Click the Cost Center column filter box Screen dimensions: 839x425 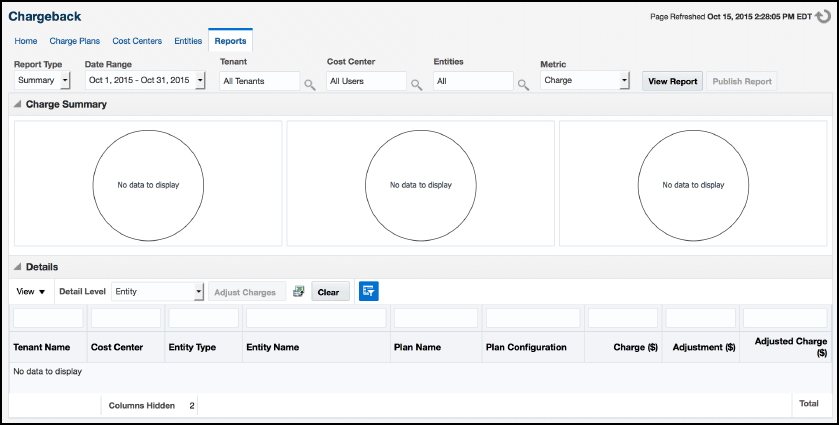[126, 318]
